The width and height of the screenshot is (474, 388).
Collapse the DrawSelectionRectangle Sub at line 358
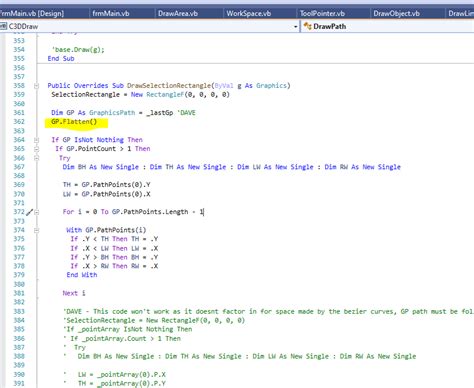(x=36, y=86)
